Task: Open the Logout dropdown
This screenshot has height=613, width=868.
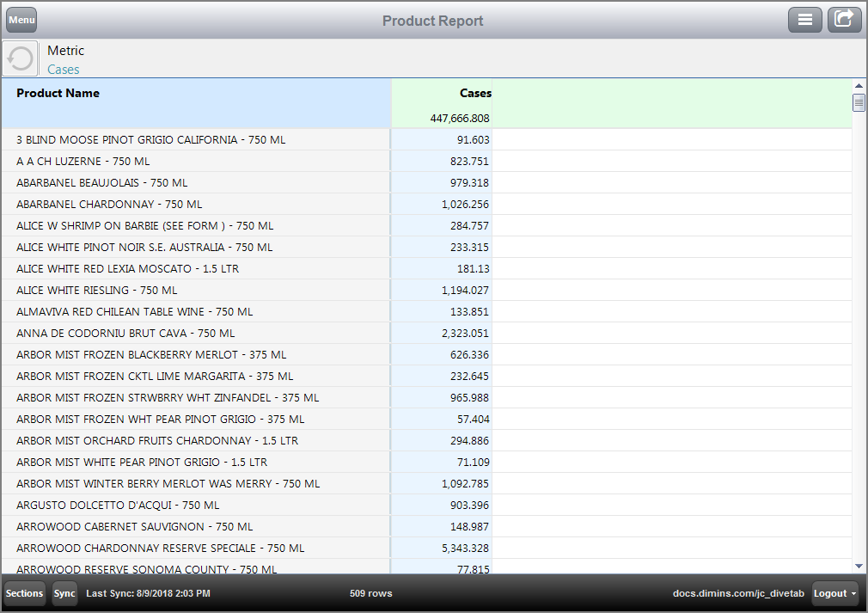Action: (x=833, y=593)
